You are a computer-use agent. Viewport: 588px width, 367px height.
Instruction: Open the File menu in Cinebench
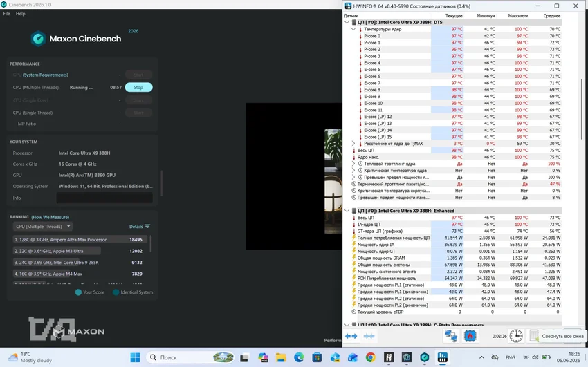pyautogui.click(x=6, y=14)
